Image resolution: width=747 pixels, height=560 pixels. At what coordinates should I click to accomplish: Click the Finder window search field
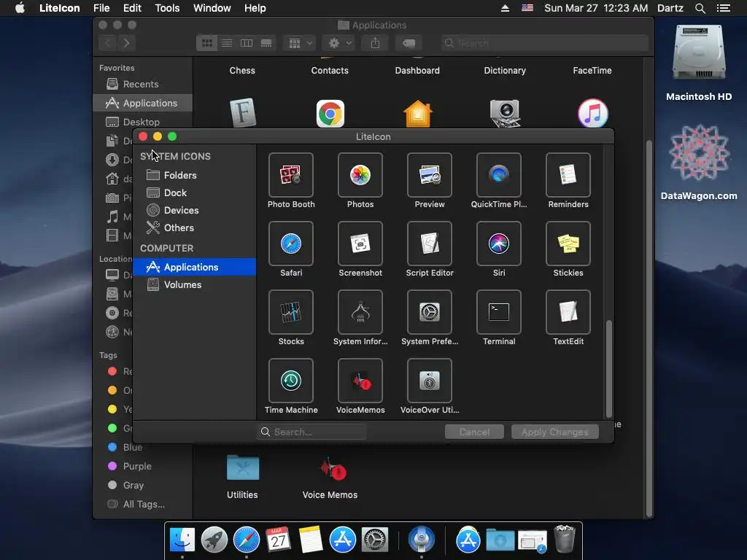(x=544, y=43)
